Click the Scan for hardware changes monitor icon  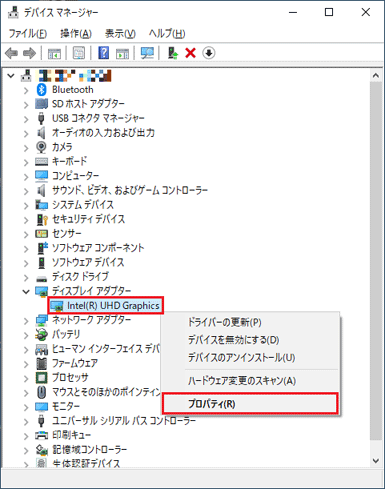click(x=147, y=53)
